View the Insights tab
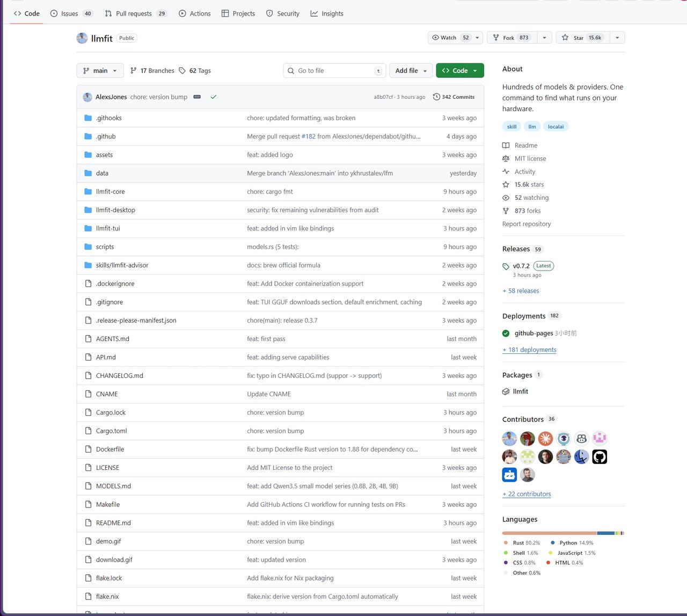Screen dimensions: 687x616 (327, 13)
